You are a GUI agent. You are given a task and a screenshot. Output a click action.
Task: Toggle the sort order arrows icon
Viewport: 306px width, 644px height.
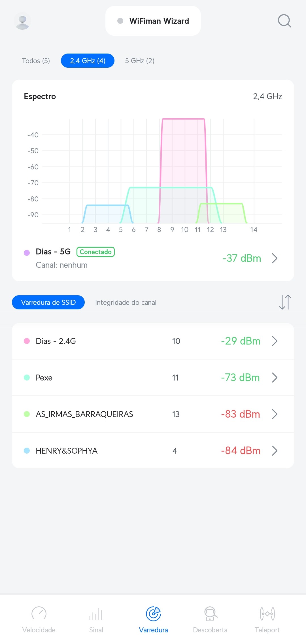pos(285,302)
